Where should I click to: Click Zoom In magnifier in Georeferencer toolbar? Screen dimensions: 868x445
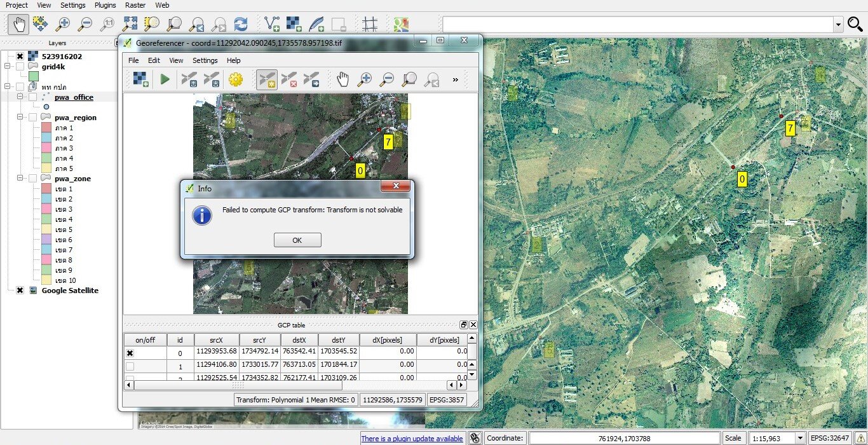pos(365,79)
